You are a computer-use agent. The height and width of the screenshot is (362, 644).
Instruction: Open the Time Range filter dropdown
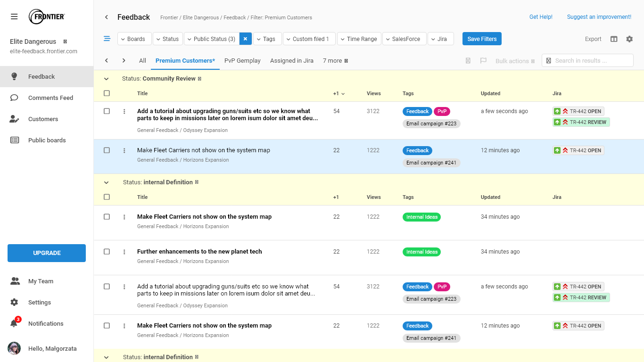coord(359,39)
